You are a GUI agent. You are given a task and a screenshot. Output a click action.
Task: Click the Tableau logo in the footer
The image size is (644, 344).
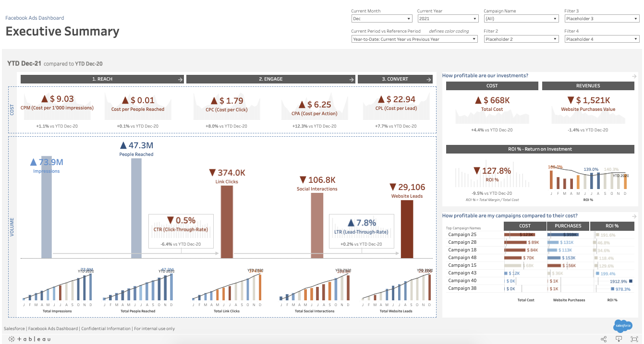pyautogui.click(x=29, y=339)
